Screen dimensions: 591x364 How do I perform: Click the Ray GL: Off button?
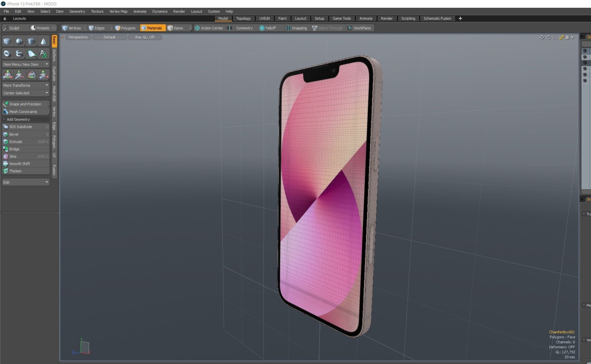tap(145, 37)
